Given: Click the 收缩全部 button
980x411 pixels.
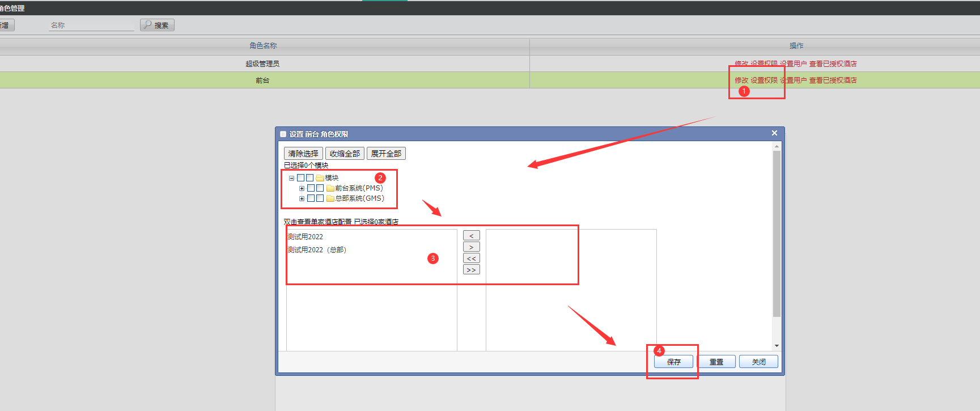Looking at the screenshot, I should pyautogui.click(x=345, y=154).
